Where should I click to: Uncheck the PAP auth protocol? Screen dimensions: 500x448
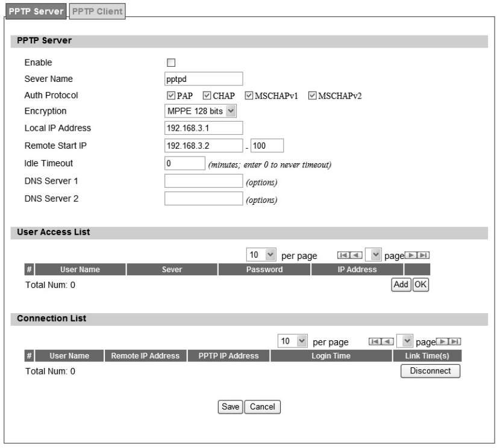[171, 96]
